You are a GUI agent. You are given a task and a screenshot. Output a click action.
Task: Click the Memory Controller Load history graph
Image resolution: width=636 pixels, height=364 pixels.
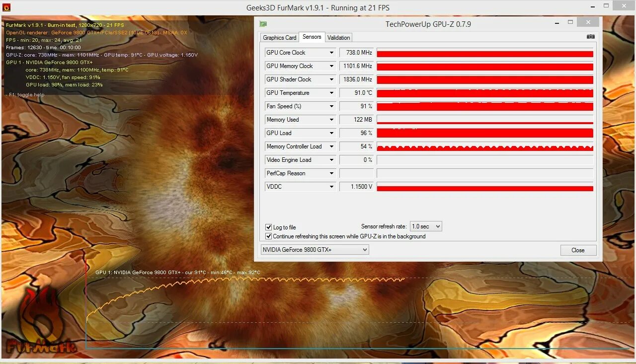[x=485, y=146]
